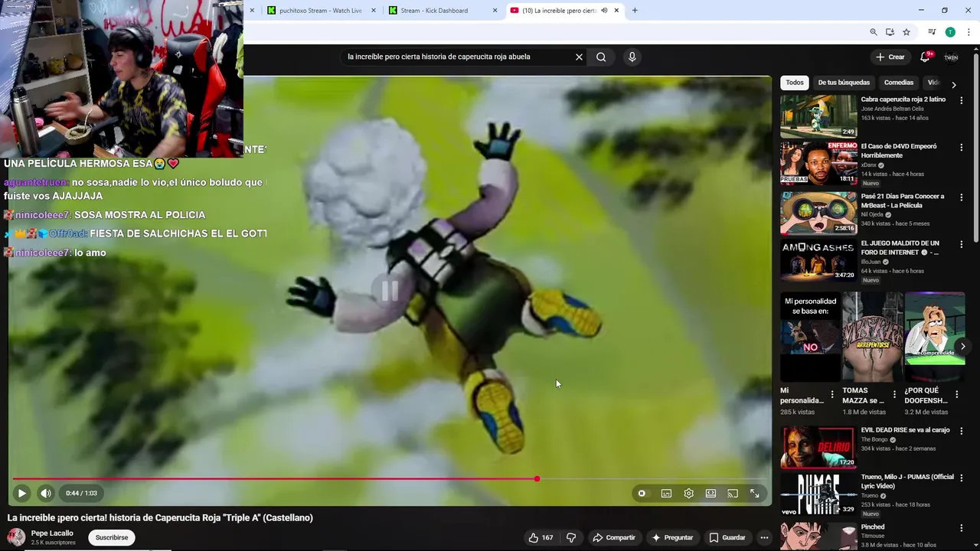The width and height of the screenshot is (980, 551).
Task: Dislike the video with thumbs down
Action: 571,538
